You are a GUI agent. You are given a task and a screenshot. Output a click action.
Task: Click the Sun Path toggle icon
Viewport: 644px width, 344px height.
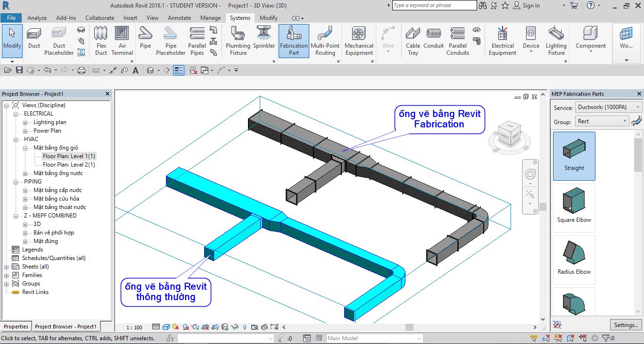pos(175,326)
